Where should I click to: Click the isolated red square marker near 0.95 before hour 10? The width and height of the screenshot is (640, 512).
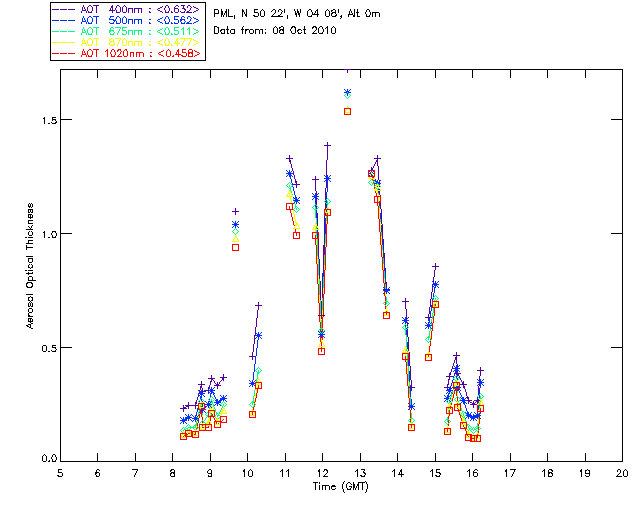click(235, 247)
